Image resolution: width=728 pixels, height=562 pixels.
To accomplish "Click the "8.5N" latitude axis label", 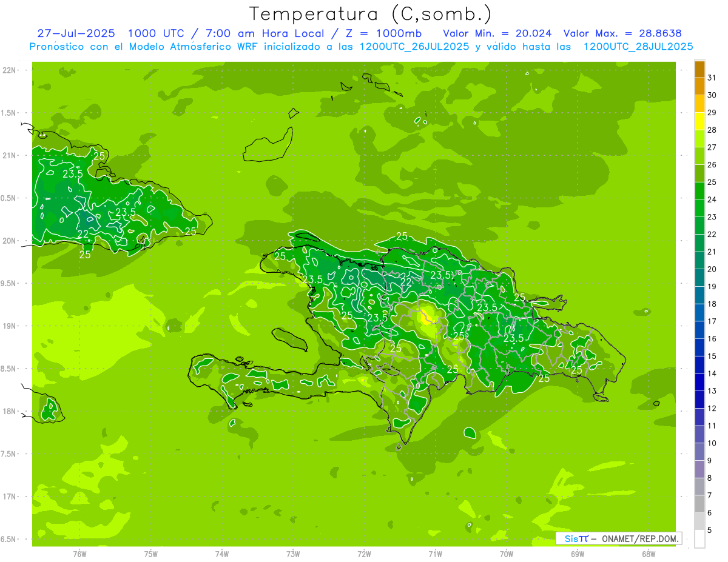I will [x=8, y=369].
